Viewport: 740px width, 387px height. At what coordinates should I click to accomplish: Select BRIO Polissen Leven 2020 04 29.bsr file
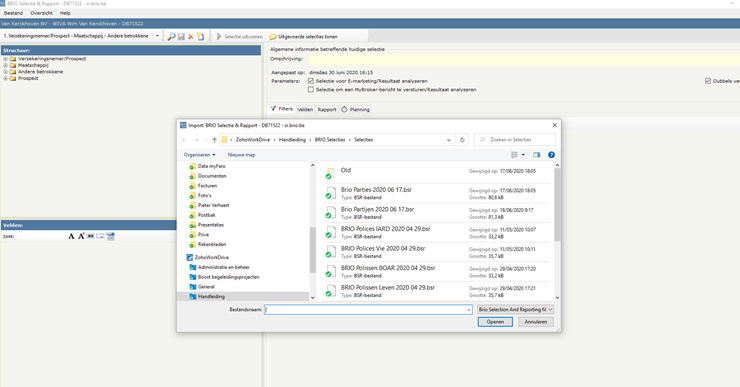coord(437,291)
